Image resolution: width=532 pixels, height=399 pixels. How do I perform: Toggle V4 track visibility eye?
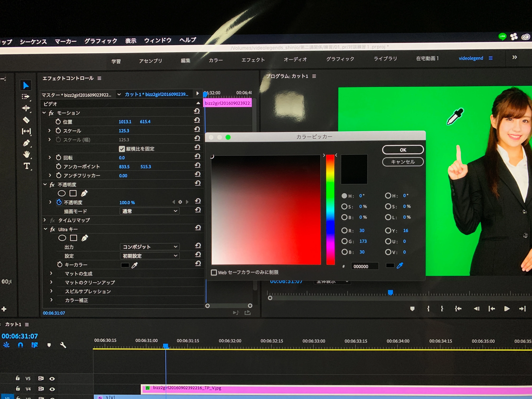[x=52, y=389]
